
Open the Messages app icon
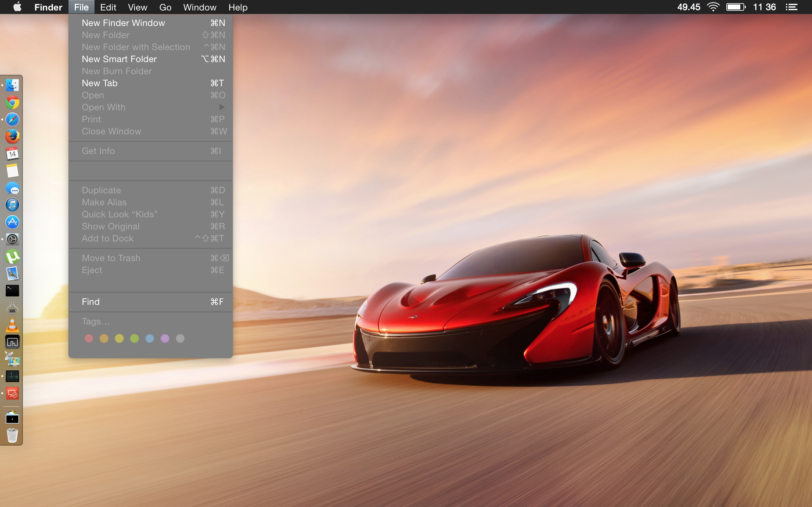click(x=12, y=189)
